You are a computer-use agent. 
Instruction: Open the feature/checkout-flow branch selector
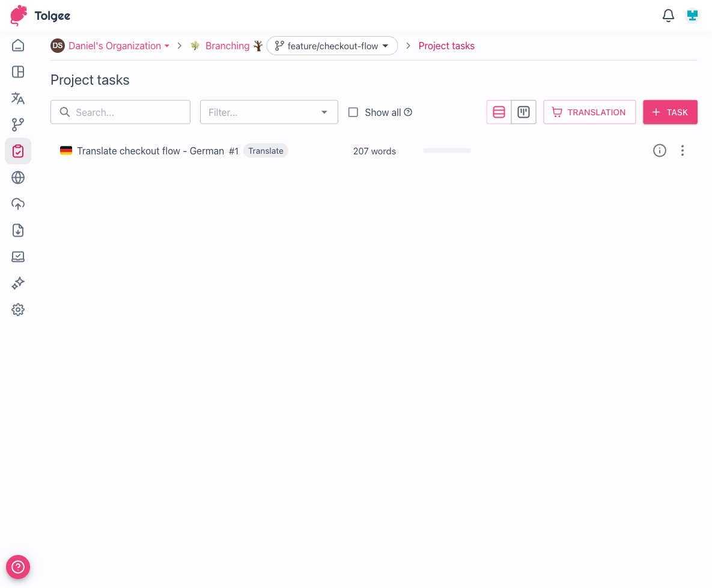coord(332,46)
